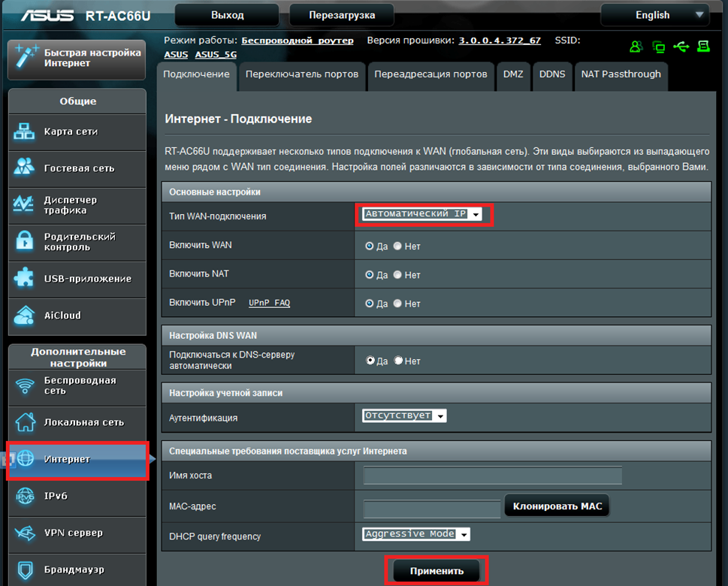The image size is (728, 586).
Task: Click the Общие sidebar section header
Action: pos(77,101)
